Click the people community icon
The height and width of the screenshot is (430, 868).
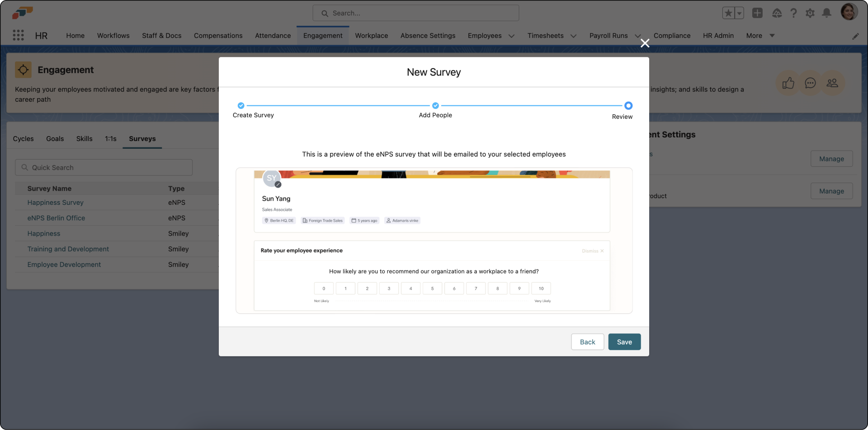(x=832, y=83)
